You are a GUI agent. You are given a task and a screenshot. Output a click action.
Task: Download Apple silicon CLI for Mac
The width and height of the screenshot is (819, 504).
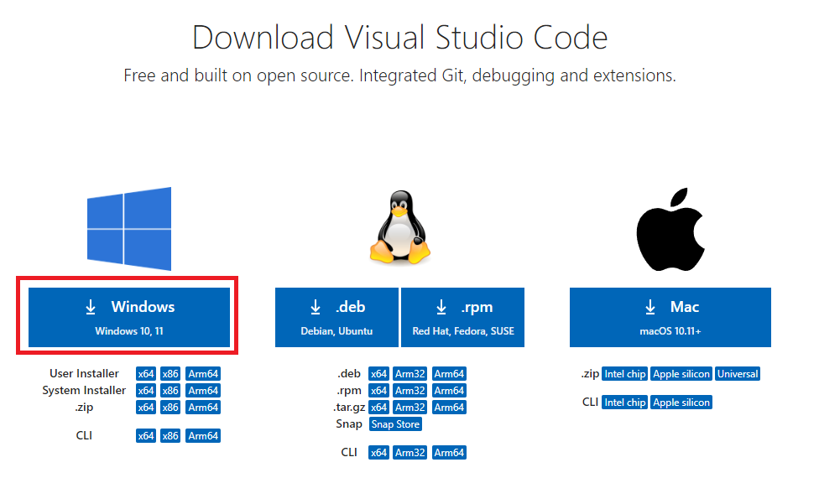pyautogui.click(x=681, y=402)
